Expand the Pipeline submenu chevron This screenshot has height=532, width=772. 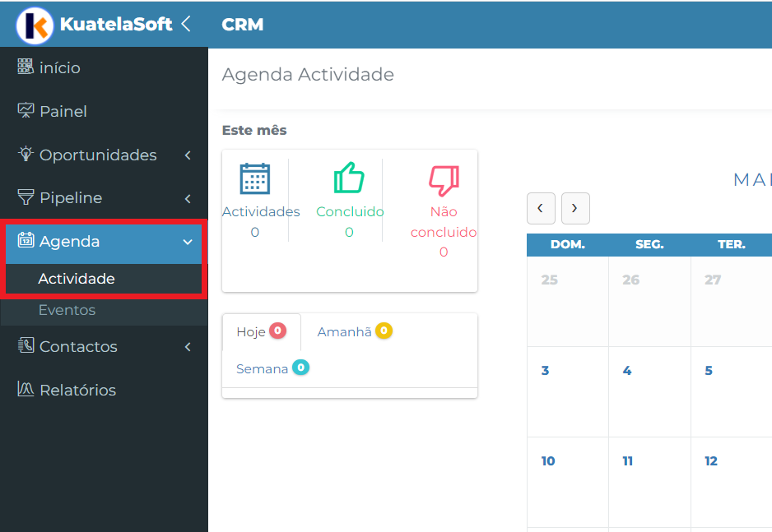click(x=188, y=199)
